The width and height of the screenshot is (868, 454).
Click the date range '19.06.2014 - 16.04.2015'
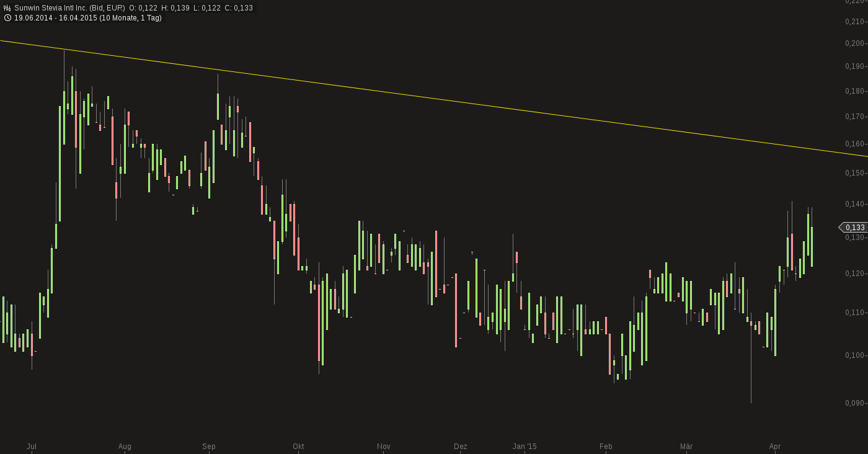(x=55, y=18)
